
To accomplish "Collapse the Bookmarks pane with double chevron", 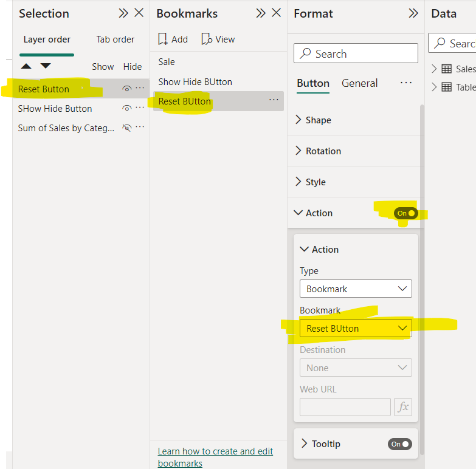I will (261, 13).
